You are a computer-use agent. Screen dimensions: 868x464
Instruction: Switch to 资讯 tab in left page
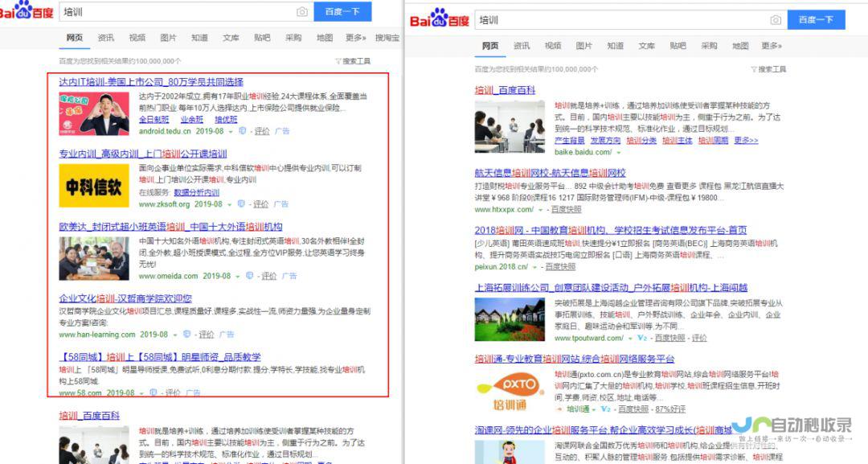click(106, 38)
